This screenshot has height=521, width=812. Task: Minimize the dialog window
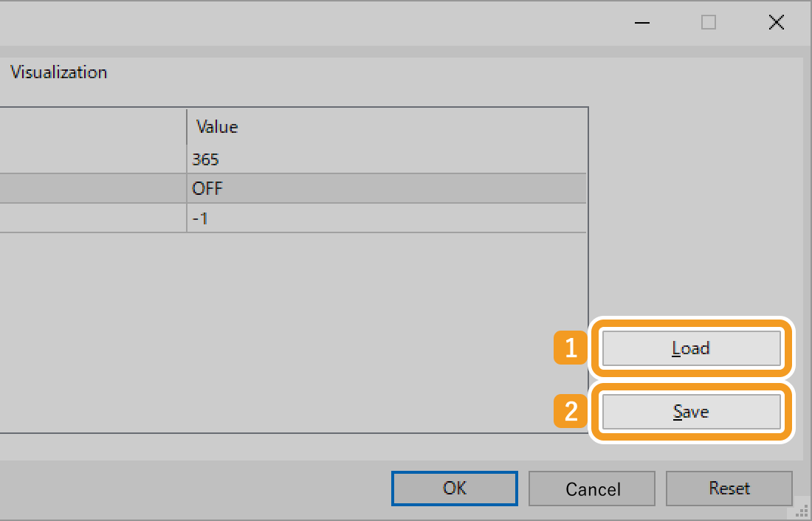tap(642, 23)
